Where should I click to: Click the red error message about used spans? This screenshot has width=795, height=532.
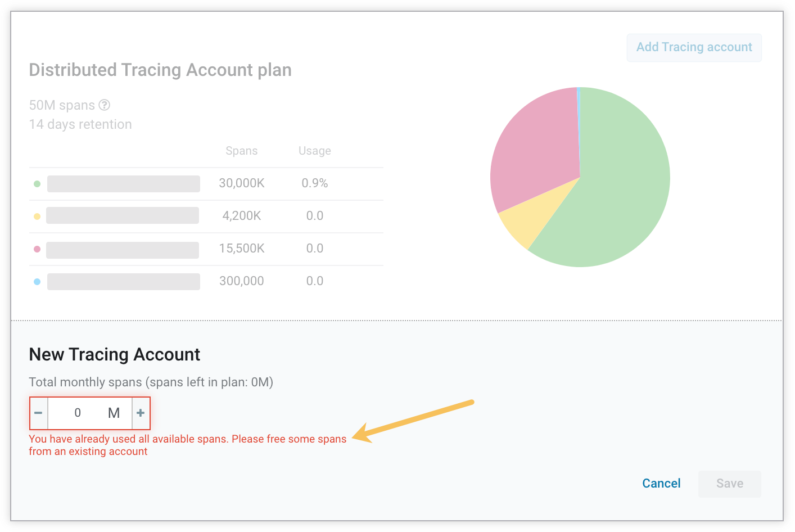tap(188, 444)
